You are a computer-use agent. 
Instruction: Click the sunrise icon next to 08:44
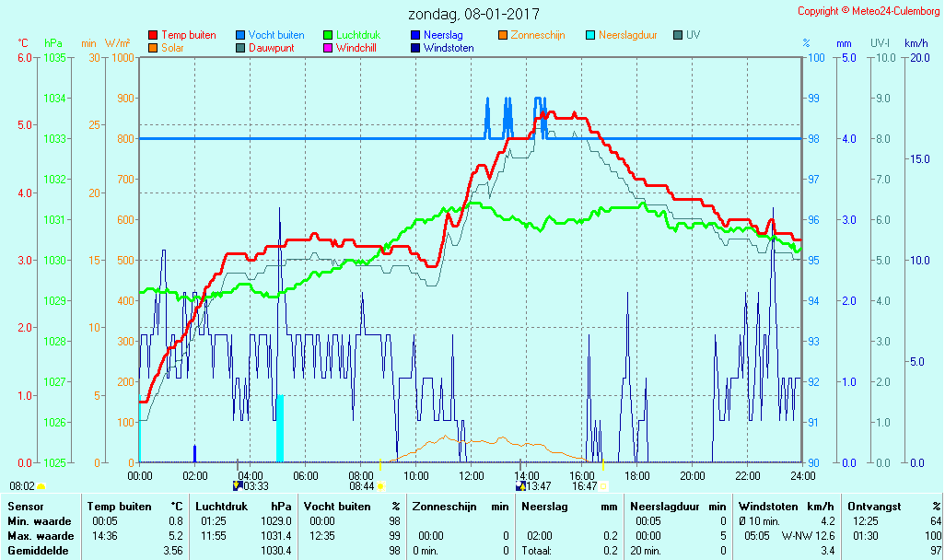coord(380,485)
